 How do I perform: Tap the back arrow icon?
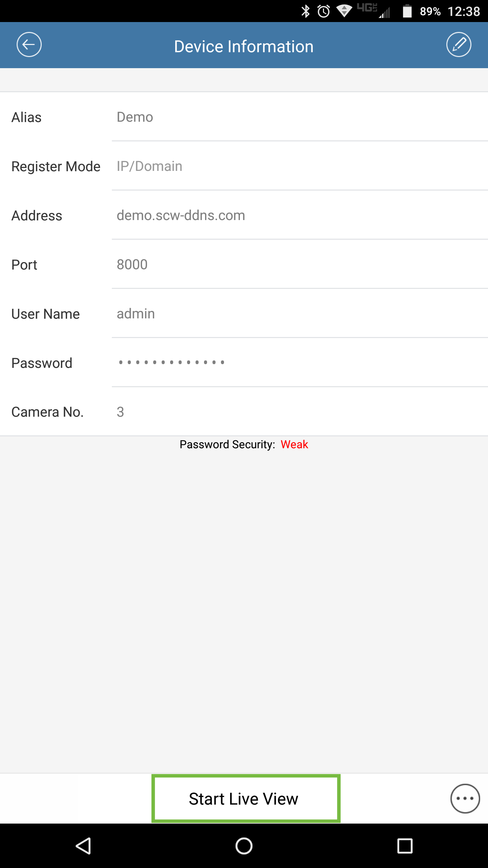29,45
